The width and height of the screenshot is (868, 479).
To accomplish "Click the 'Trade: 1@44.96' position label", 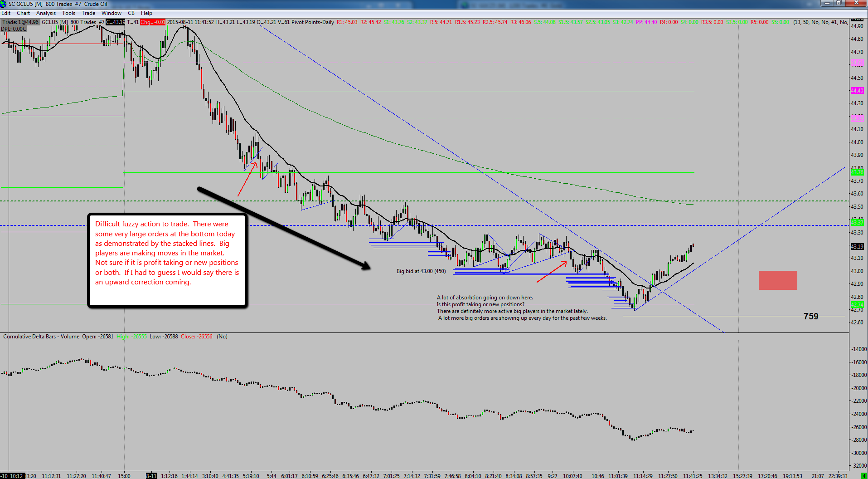I will point(20,22).
